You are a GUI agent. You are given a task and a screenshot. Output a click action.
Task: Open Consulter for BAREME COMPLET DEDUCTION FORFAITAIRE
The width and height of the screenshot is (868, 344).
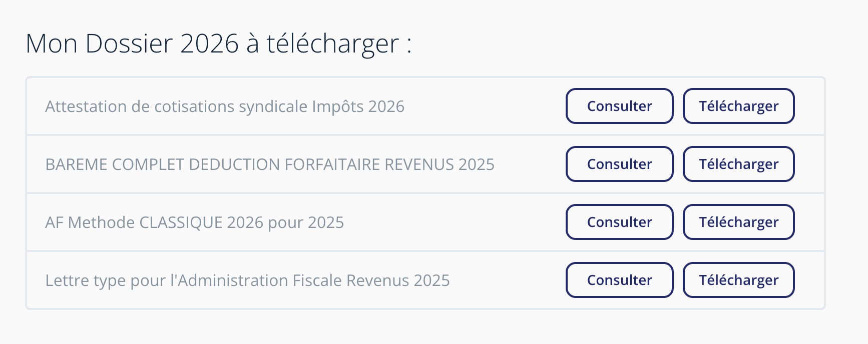[x=619, y=164]
